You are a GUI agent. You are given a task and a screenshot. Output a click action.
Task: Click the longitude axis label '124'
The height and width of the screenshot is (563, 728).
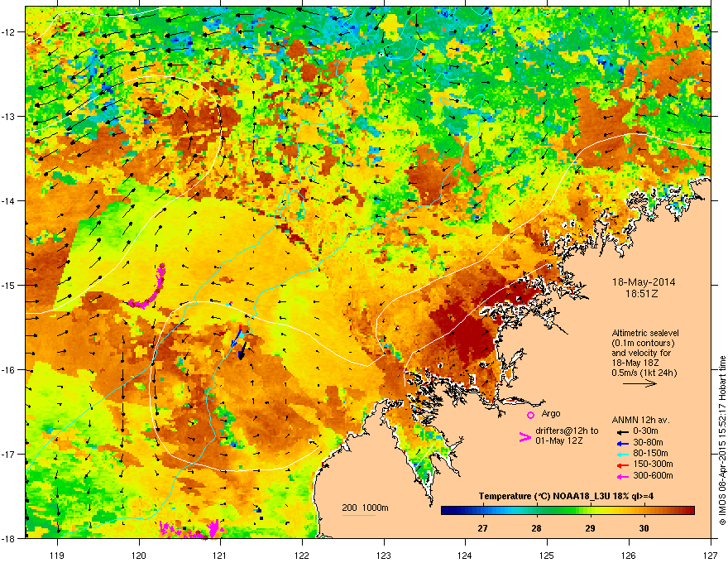(465, 555)
